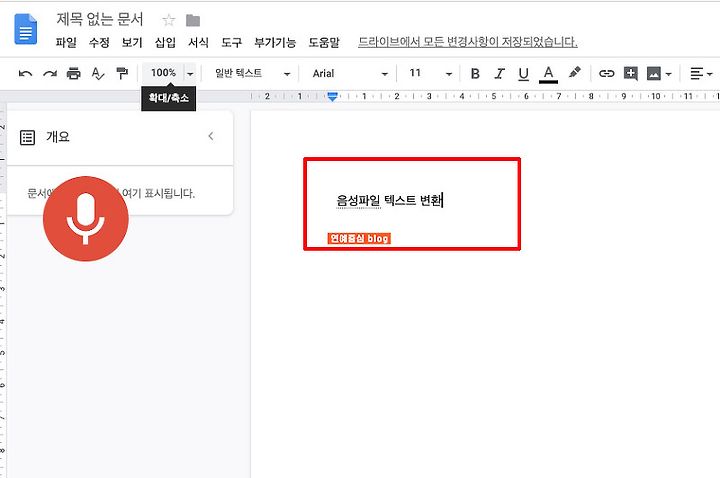The width and height of the screenshot is (720, 478).
Task: Expand the insert image dropdown arrow
Action: (x=669, y=74)
